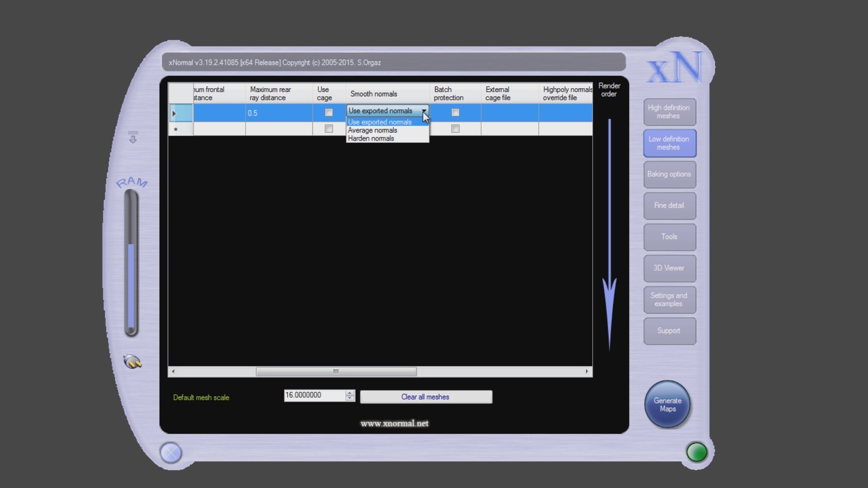
Task: Click Clear all meshes button
Action: point(426,397)
